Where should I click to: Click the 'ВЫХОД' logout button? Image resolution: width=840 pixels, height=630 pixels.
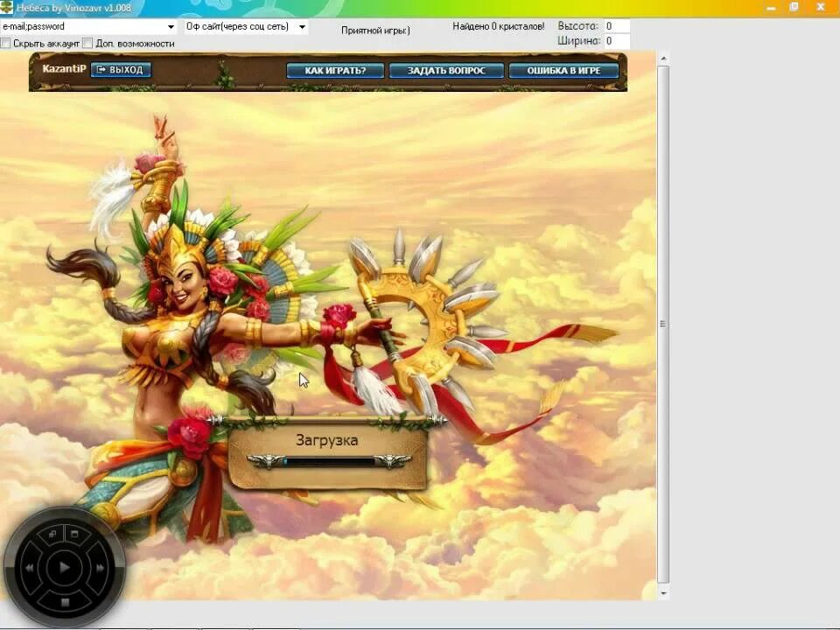121,70
